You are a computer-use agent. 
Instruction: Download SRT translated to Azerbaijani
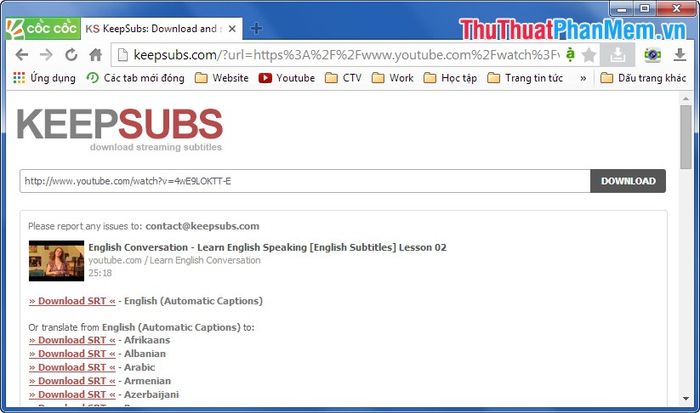72,395
